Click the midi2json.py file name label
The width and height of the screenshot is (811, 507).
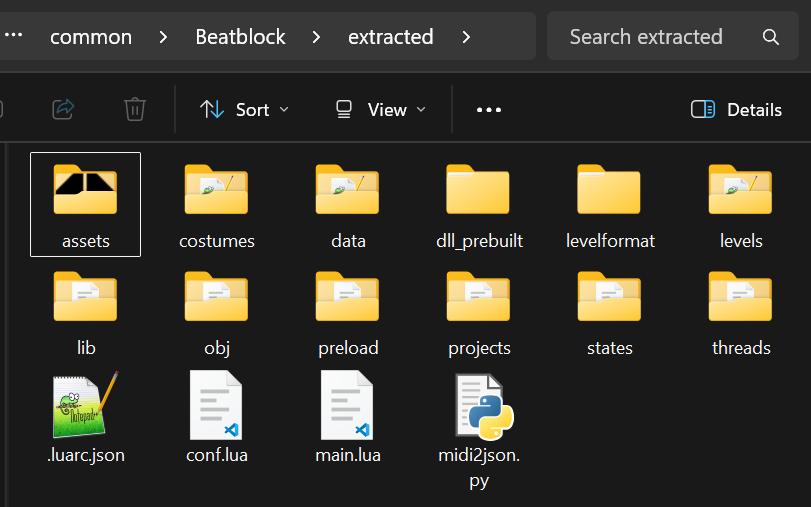(x=479, y=468)
